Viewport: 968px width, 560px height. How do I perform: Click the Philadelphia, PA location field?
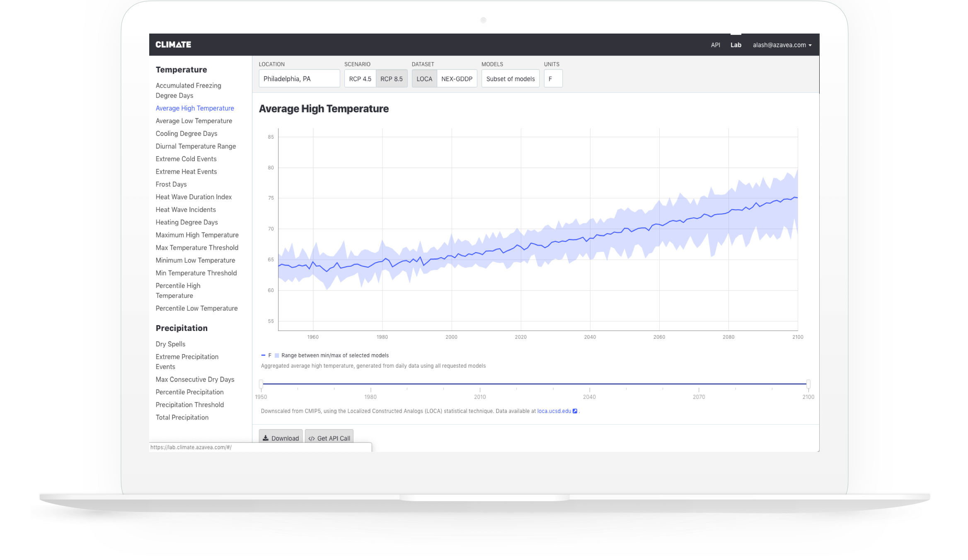[x=299, y=79]
